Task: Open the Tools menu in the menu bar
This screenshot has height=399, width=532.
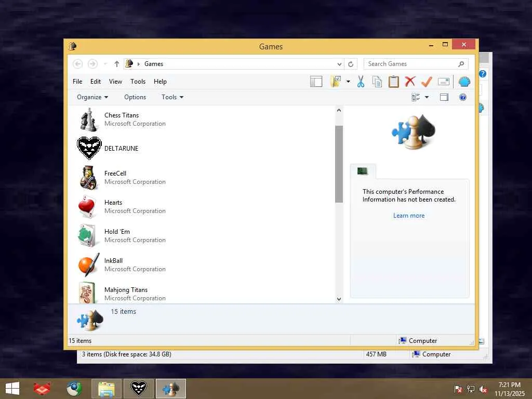Action: (x=138, y=82)
